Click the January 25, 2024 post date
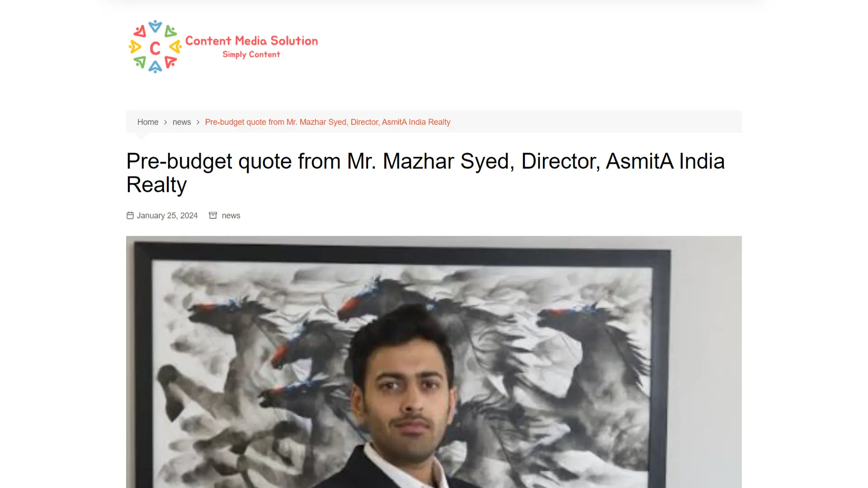The image size is (868, 488). click(x=167, y=216)
